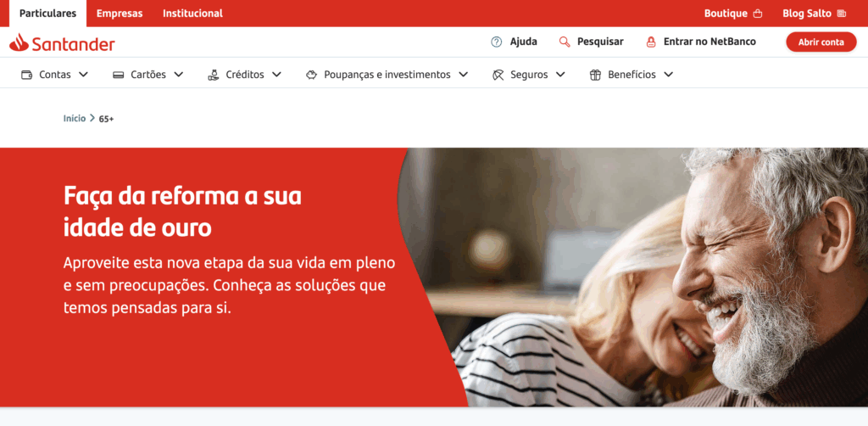Expand the Seguros menu chevron
The image size is (868, 426).
(560, 74)
